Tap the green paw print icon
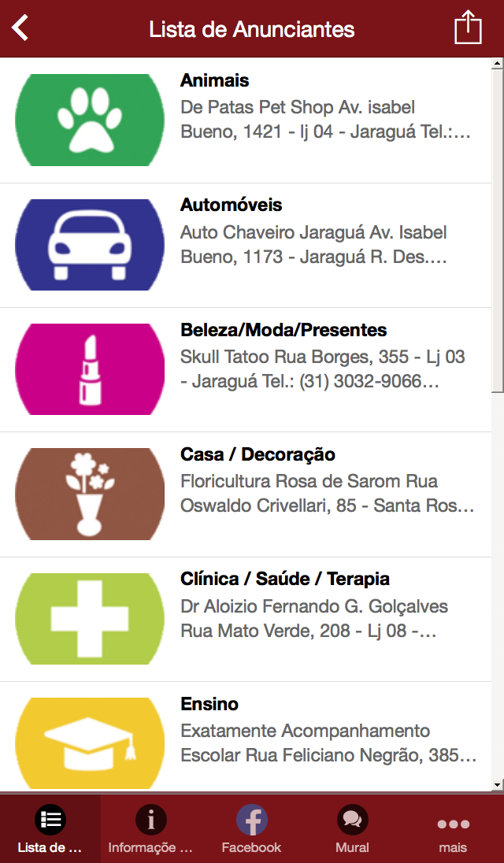The image size is (504, 863). pos(90,120)
